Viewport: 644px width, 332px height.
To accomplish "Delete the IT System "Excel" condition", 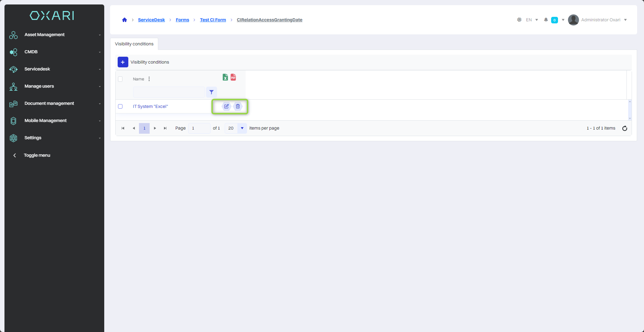I will (x=238, y=107).
